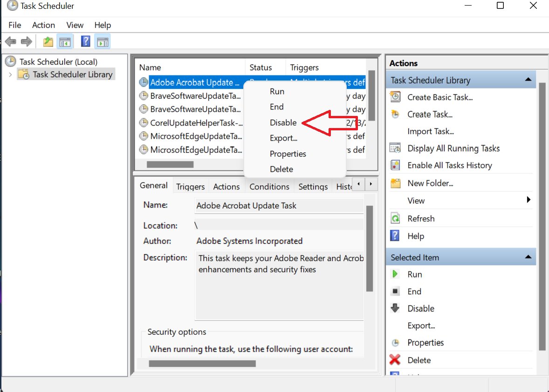Sort by the Status column header
Viewport: 549px width, 392px height.
click(x=265, y=67)
